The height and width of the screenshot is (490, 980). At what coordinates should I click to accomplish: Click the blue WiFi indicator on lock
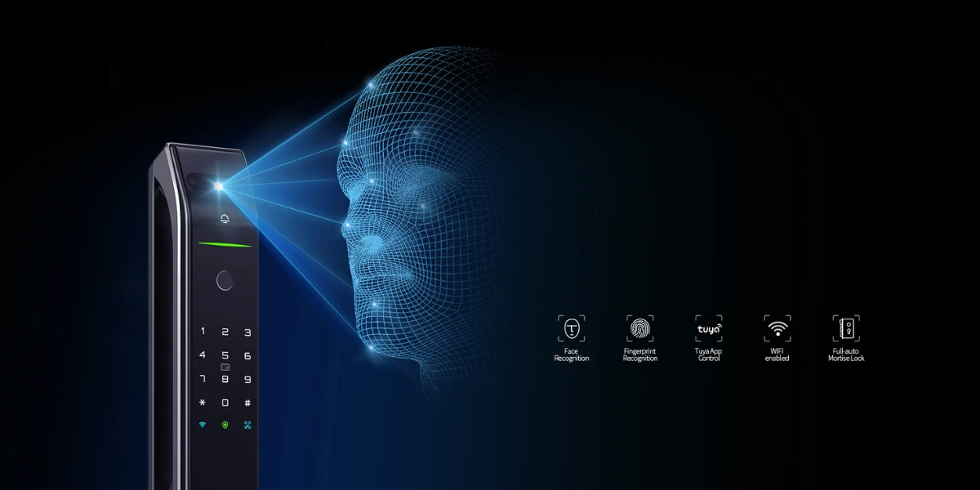pos(202,425)
